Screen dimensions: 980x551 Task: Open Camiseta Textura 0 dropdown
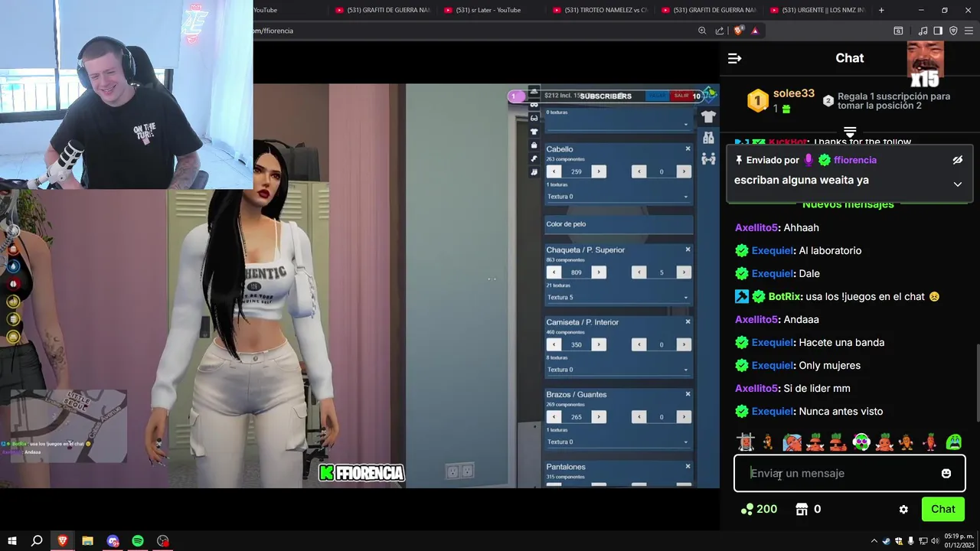[618, 370]
